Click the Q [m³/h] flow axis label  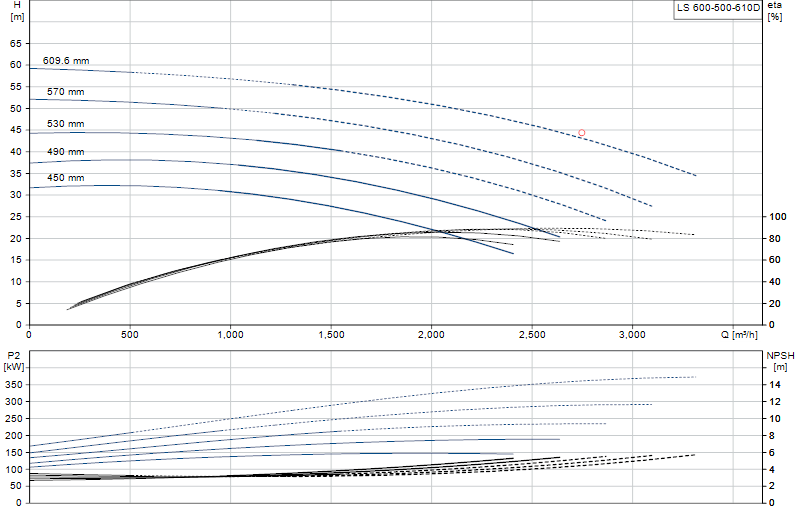739,335
